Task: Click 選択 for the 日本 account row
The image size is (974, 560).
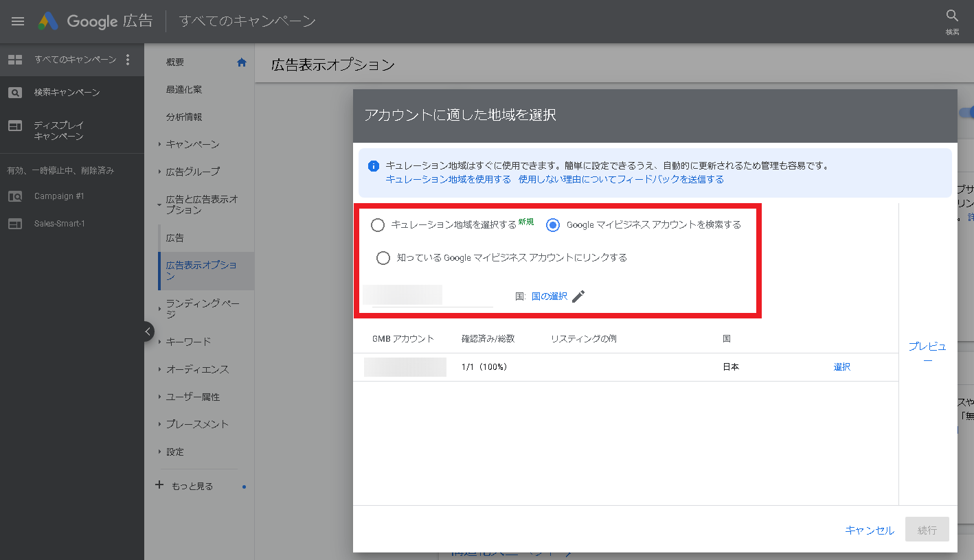Action: 842,367
